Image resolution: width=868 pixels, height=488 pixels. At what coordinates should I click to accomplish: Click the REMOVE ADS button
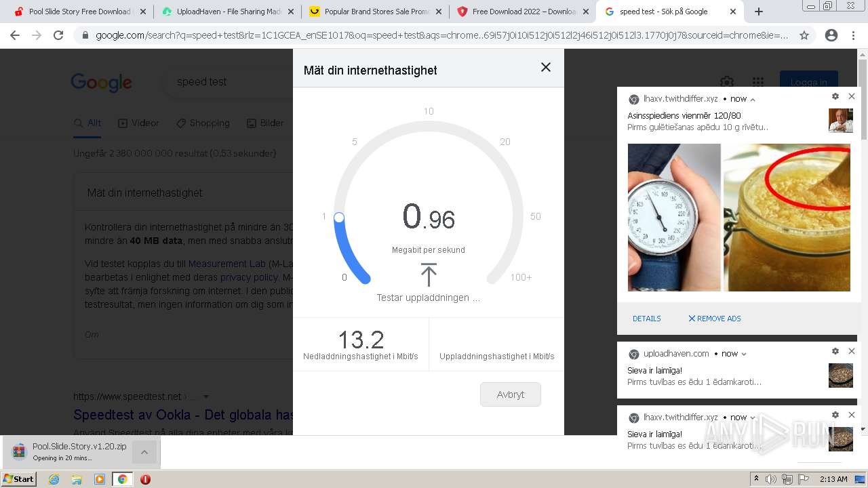[714, 319]
